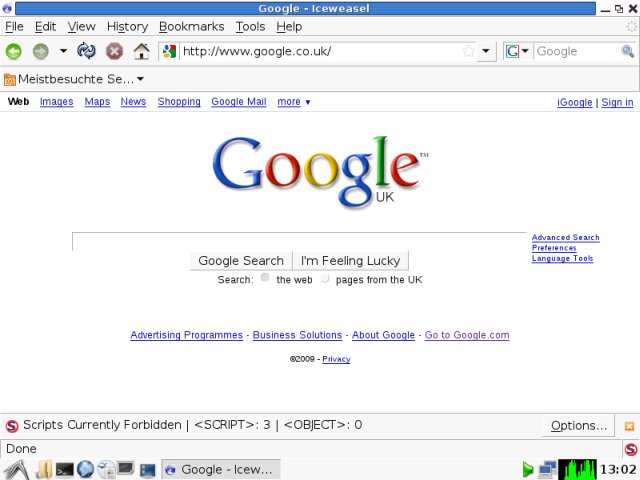Screen dimensions: 640x480
Task: Open the address bar URL history dropdown
Action: click(486, 51)
